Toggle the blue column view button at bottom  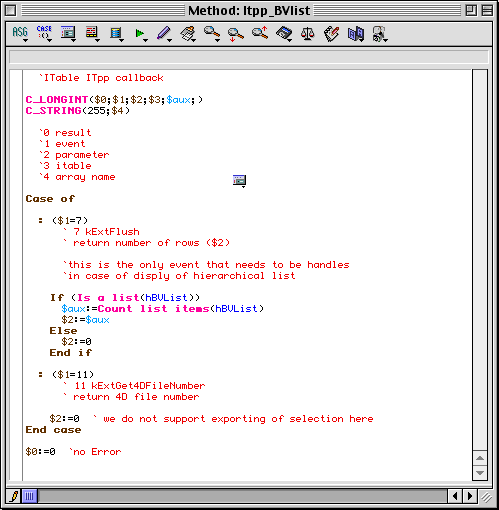coord(29,496)
